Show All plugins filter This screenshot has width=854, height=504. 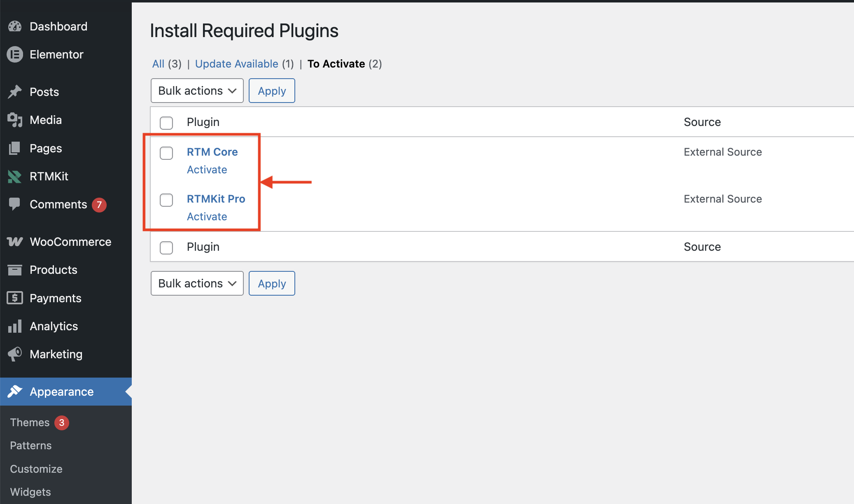(158, 64)
